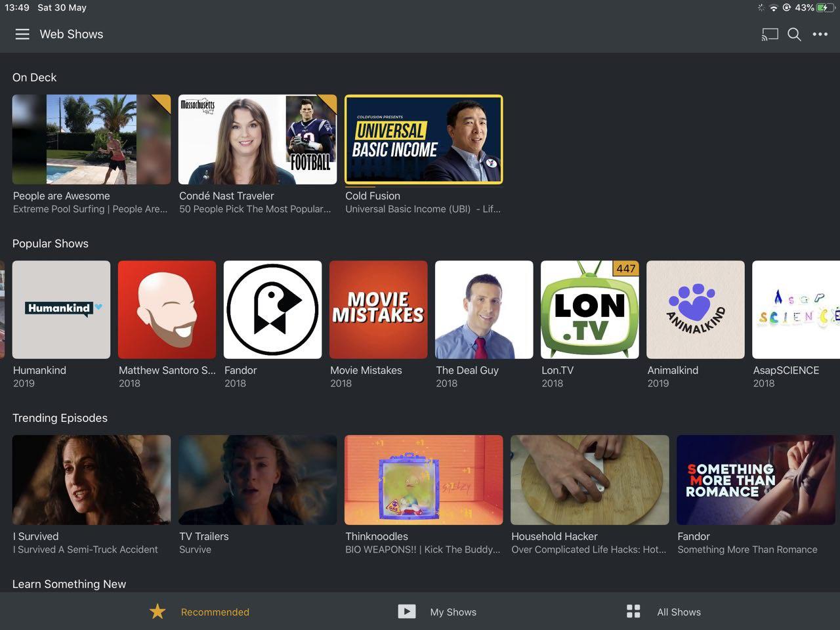The width and height of the screenshot is (840, 630).
Task: Tap the Recommended star icon
Action: click(x=157, y=612)
